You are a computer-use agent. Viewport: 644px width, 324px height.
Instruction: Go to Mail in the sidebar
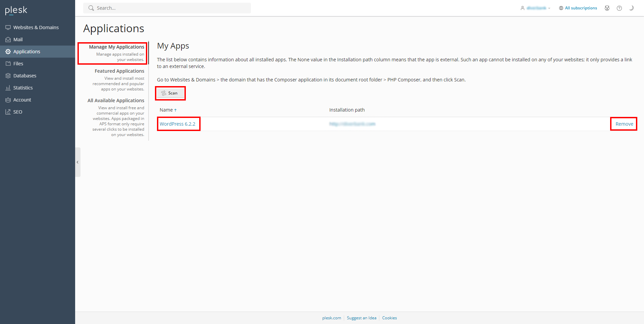pos(18,40)
